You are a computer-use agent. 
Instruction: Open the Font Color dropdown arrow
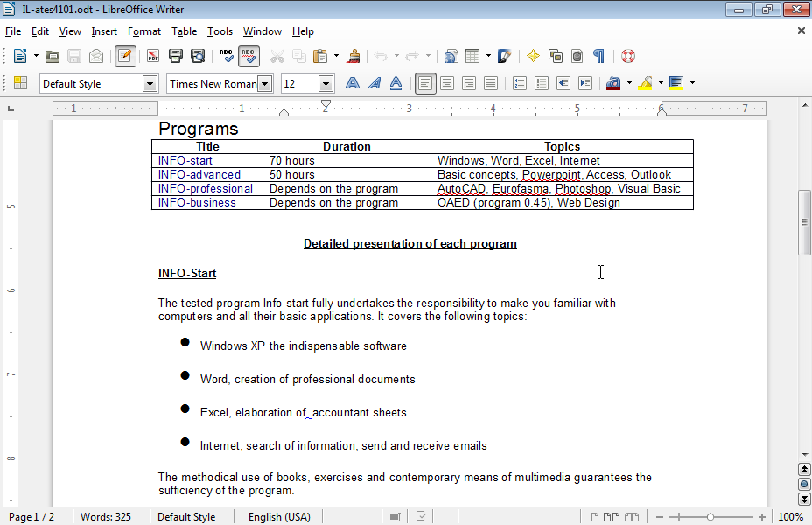pos(629,83)
